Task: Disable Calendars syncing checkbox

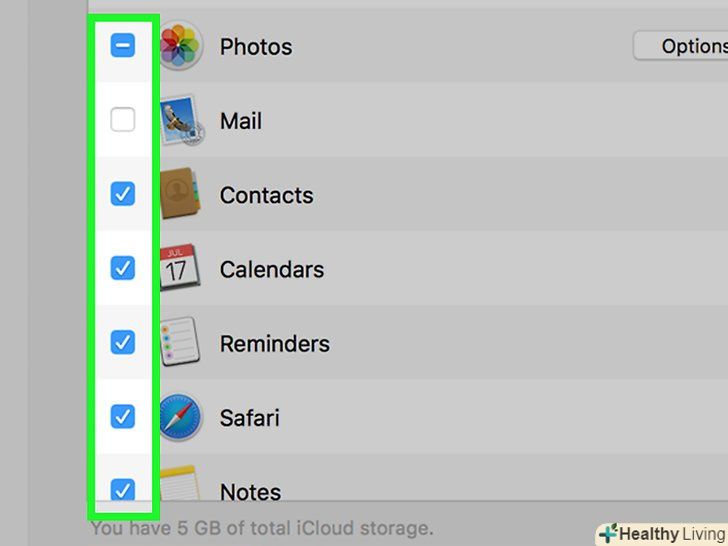Action: 122,269
